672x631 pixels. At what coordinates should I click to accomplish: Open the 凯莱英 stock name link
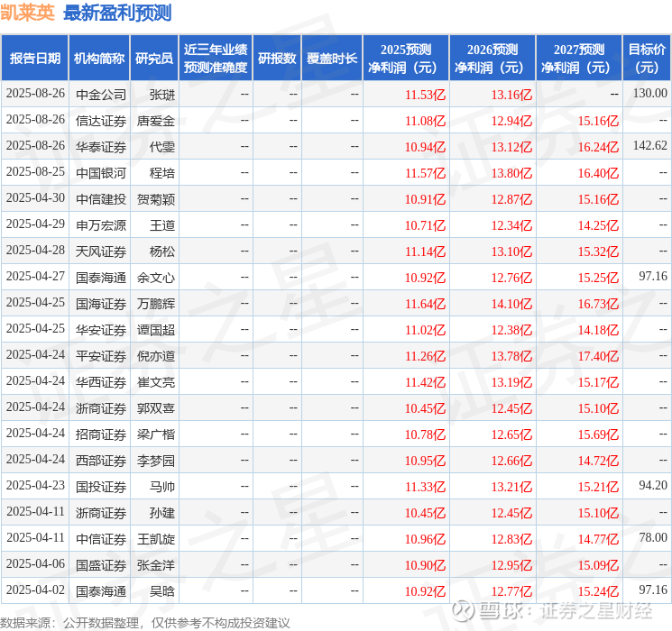(27, 13)
